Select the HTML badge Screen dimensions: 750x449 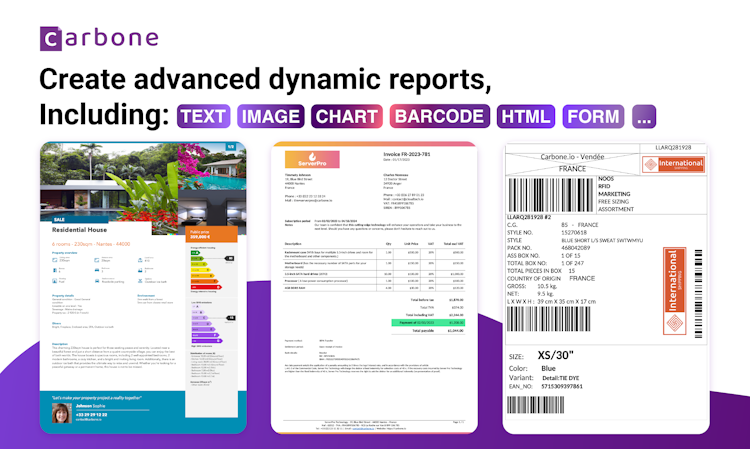[x=526, y=116]
